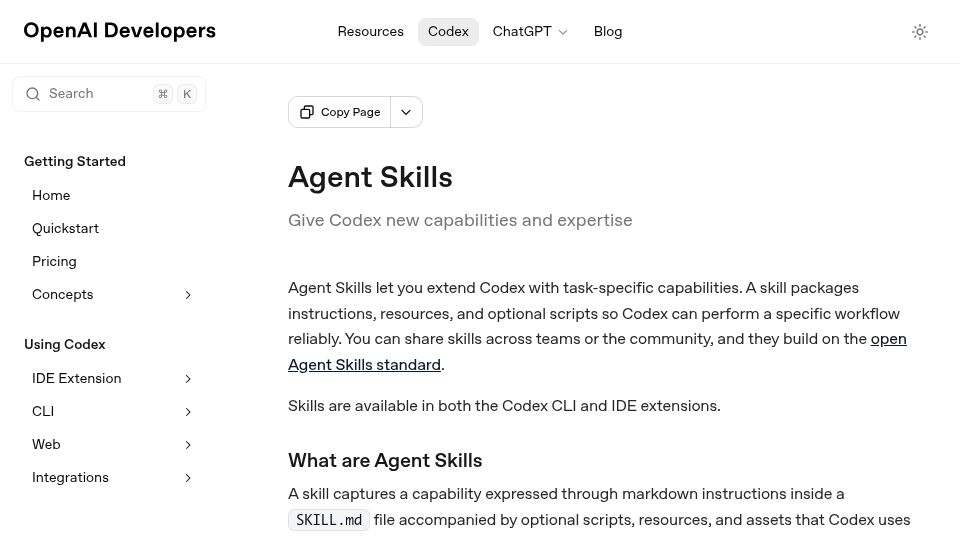Open the Concepts sidebar item

pyautogui.click(x=62, y=294)
